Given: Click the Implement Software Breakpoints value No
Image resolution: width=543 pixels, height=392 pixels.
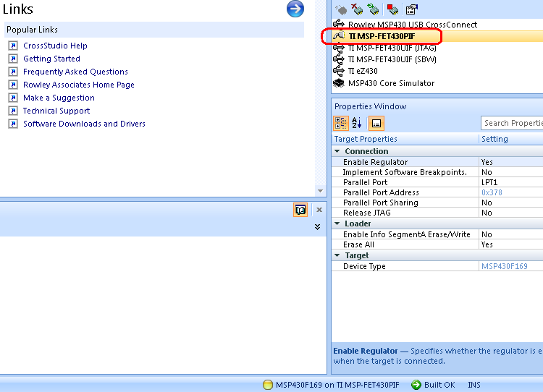Looking at the screenshot, I should pos(487,172).
